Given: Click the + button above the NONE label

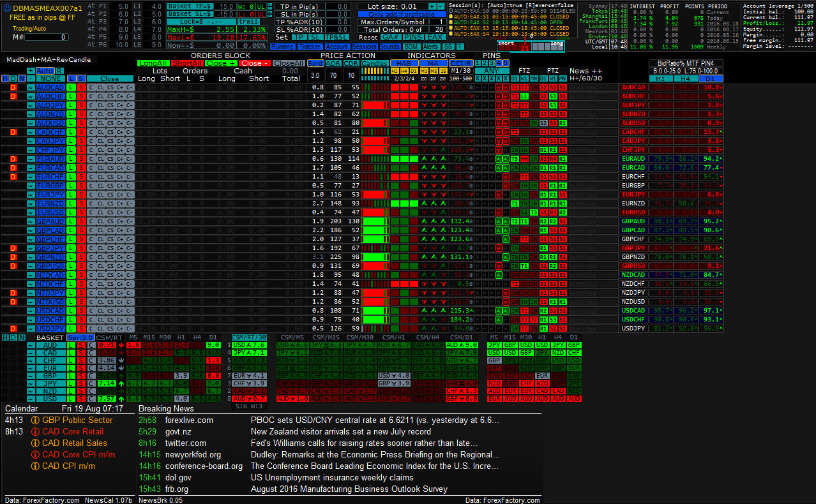Looking at the screenshot, I should pos(30,71).
